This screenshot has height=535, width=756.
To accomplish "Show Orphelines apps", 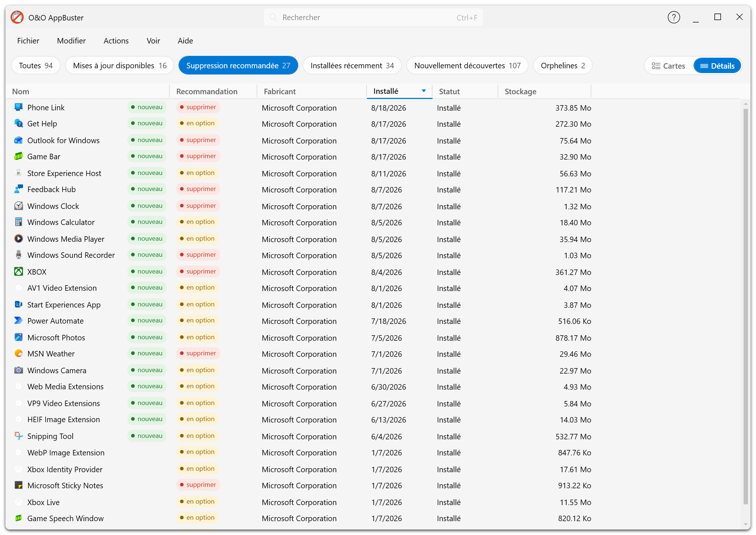I will tap(563, 65).
